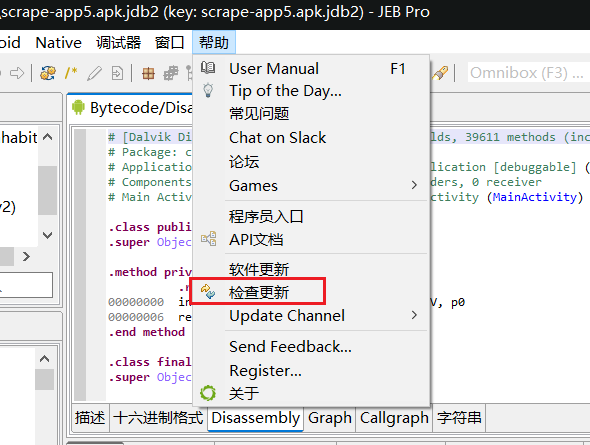Open the User Manual entry
The width and height of the screenshot is (590, 445).
(310, 69)
